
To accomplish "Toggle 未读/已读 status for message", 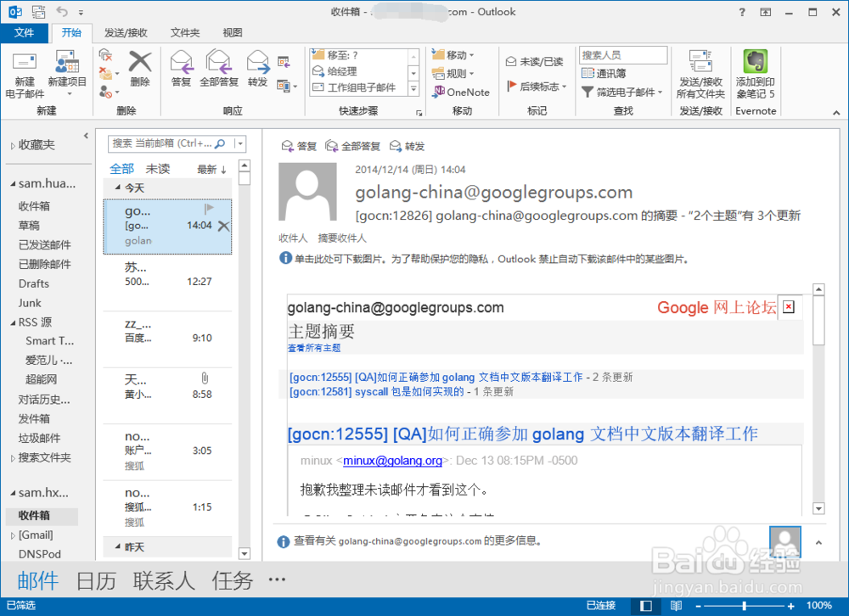I will click(x=534, y=61).
